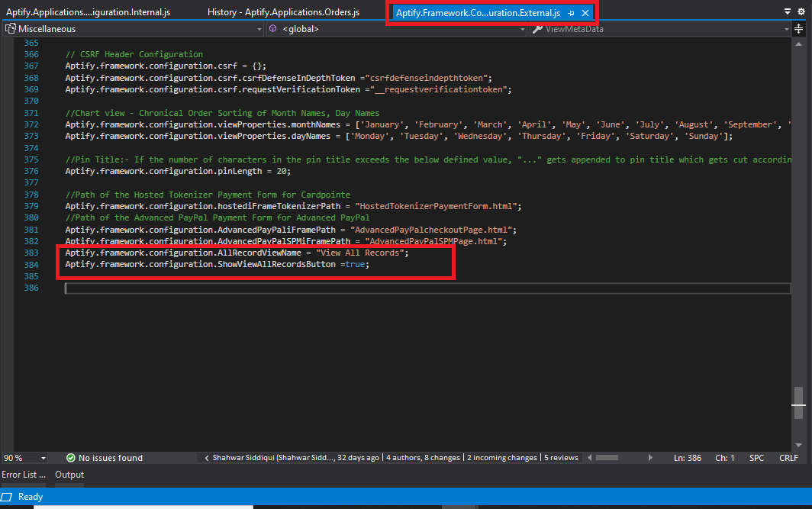Click the hostediFrameTokenizerPath line
This screenshot has width=812, height=509.
coord(293,206)
